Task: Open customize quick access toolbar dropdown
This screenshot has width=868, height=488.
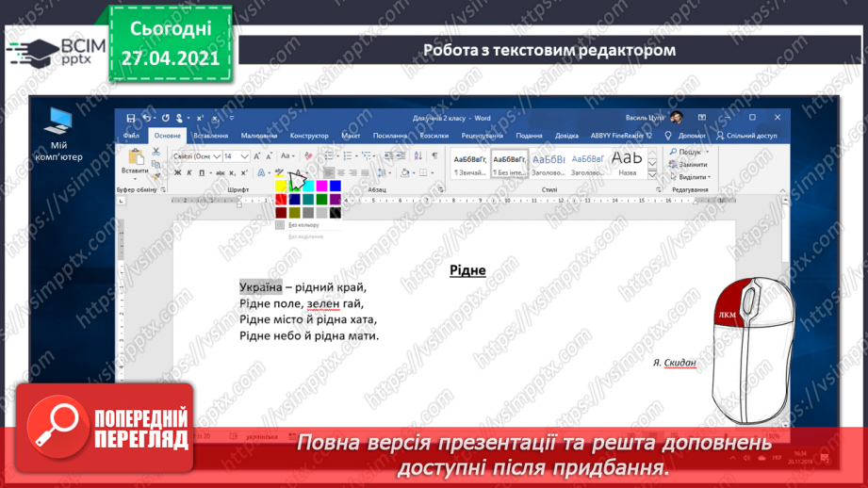Action: point(232,118)
